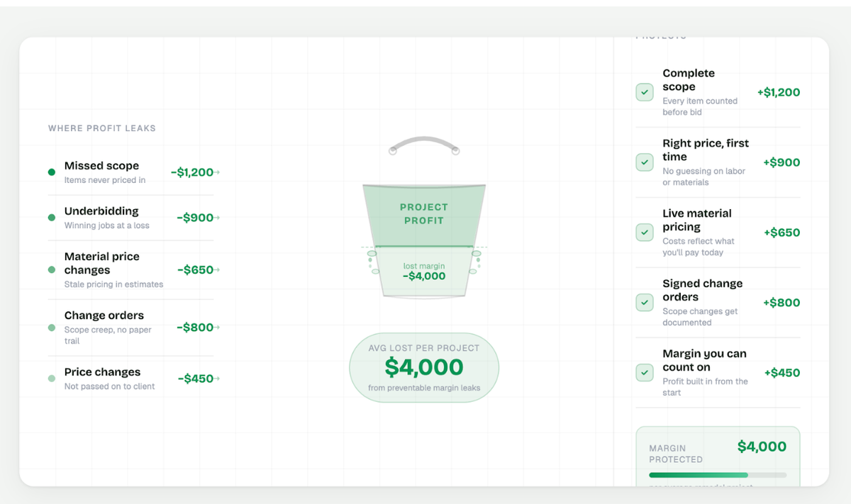Click the arrow after -$1,200

(x=217, y=172)
